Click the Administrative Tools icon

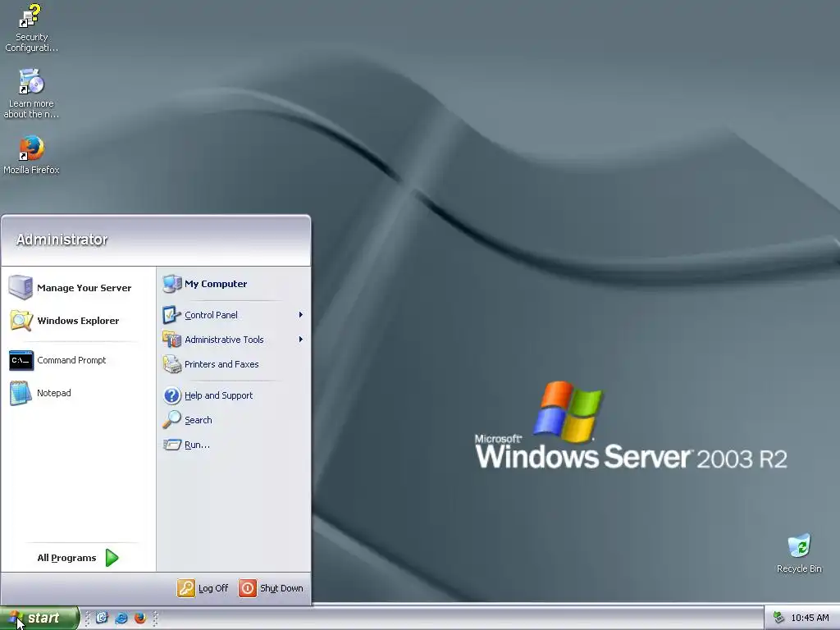click(x=172, y=339)
